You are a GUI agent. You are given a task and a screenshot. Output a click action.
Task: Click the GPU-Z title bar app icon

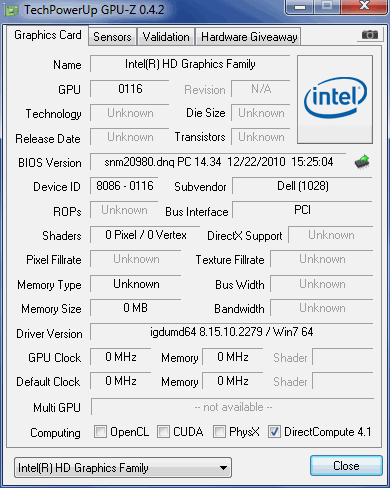click(11, 10)
